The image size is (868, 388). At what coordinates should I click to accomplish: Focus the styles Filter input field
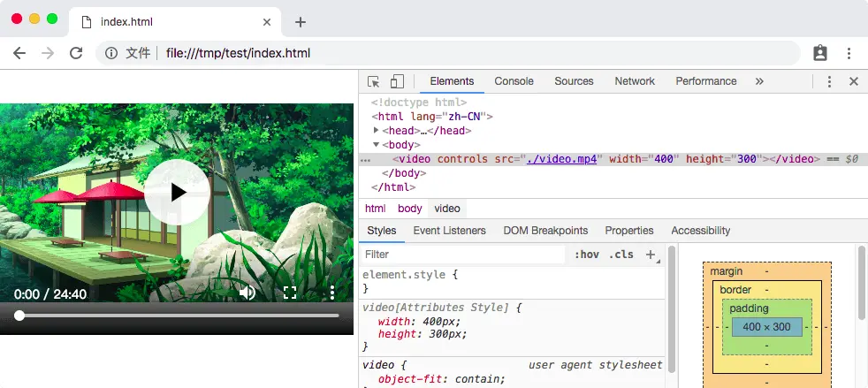pos(463,255)
